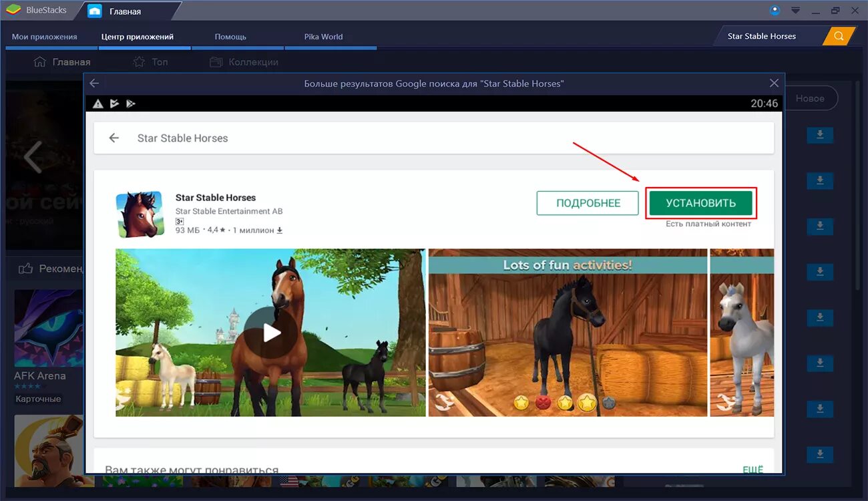Image resolution: width=868 pixels, height=501 pixels.
Task: Click the Star Stable Horses app title
Action: [216, 198]
